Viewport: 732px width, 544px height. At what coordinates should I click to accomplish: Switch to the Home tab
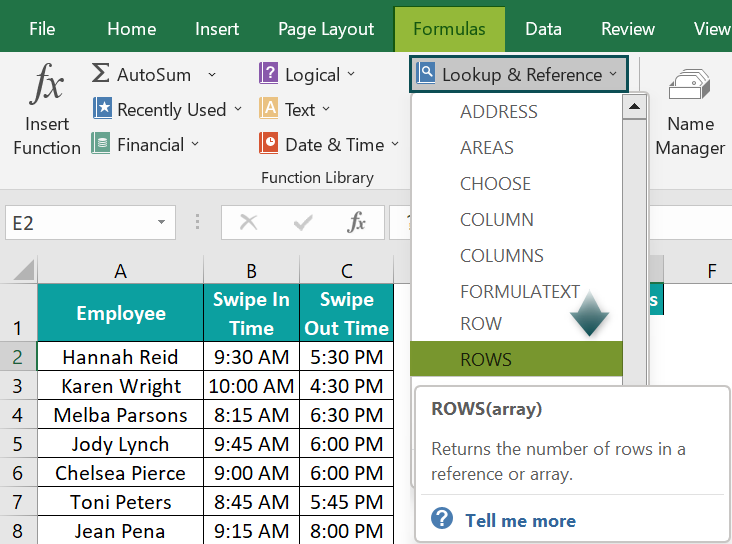click(132, 29)
